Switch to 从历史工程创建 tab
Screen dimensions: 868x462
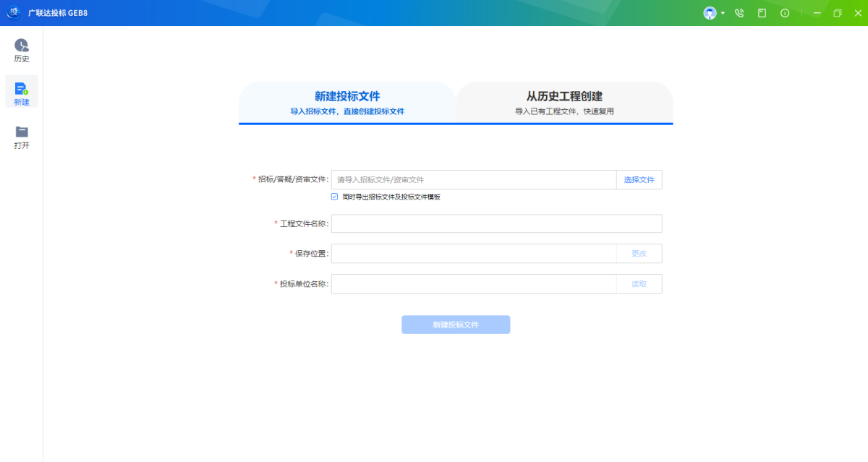(x=564, y=102)
